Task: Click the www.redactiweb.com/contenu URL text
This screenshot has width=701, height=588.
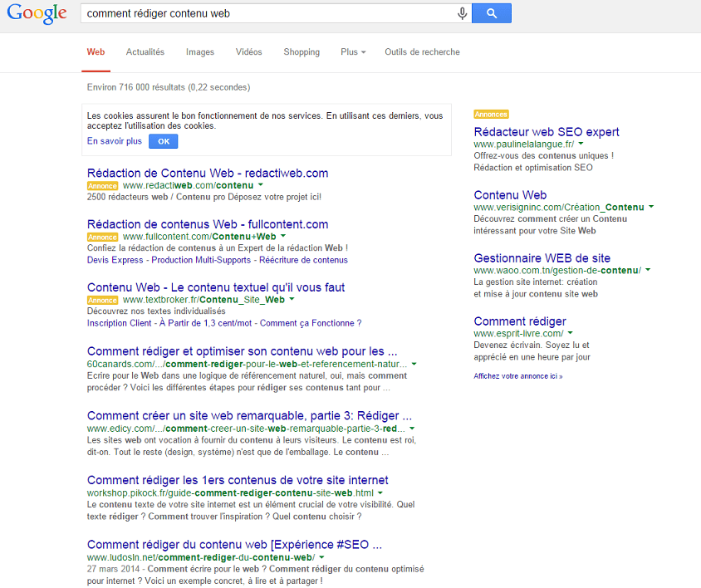Action: (189, 185)
